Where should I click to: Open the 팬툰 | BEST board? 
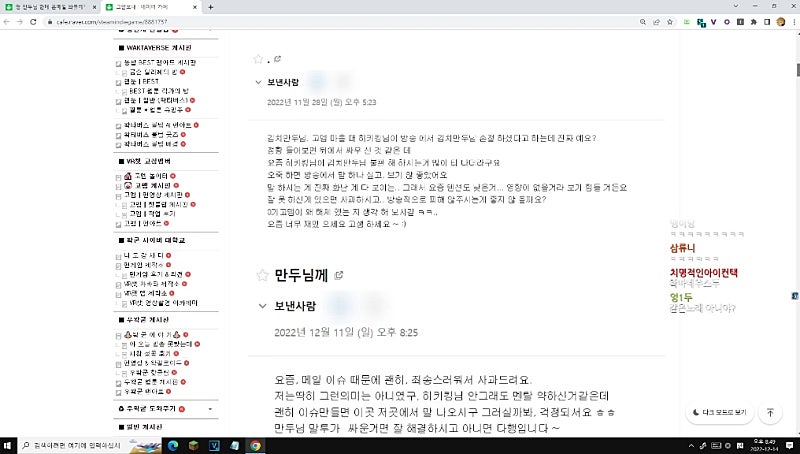pos(141,82)
